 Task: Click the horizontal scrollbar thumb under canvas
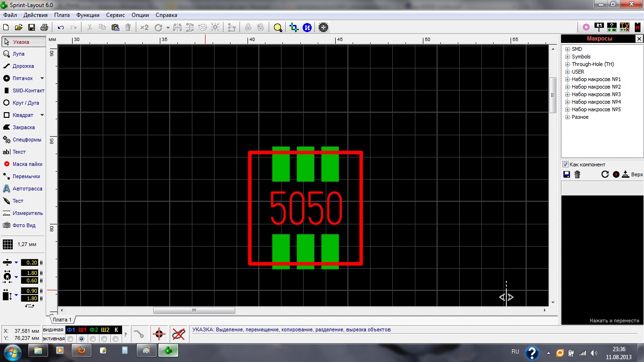pos(194,310)
